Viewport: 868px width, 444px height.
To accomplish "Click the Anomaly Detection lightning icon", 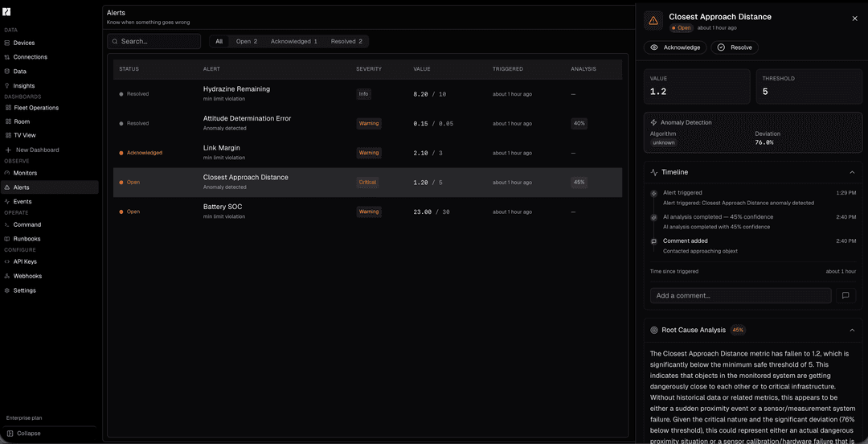I will click(653, 122).
